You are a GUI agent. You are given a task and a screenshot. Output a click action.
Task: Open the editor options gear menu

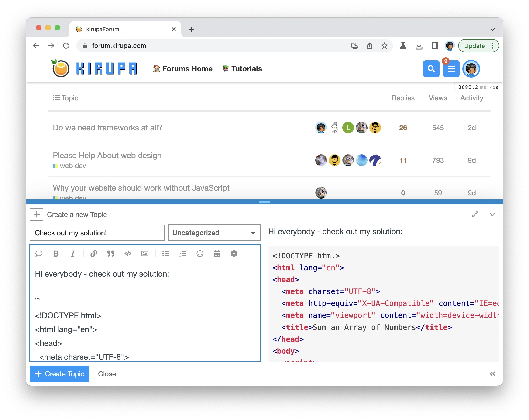234,254
